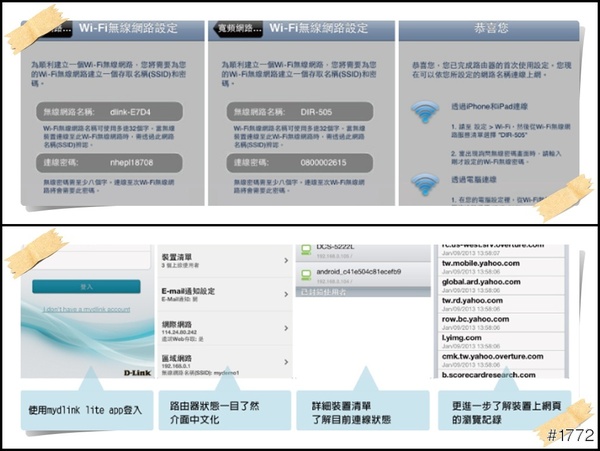Click the 透過電腦連線 heading
Image resolution: width=600 pixels, height=451 pixels.
[x=474, y=179]
